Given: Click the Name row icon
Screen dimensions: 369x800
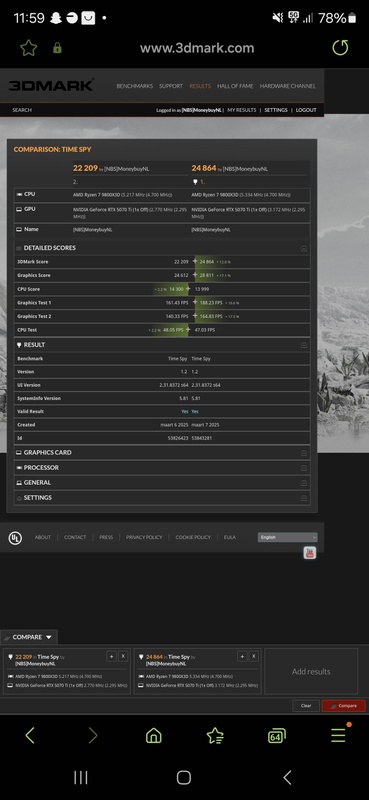Looking at the screenshot, I should [x=19, y=230].
